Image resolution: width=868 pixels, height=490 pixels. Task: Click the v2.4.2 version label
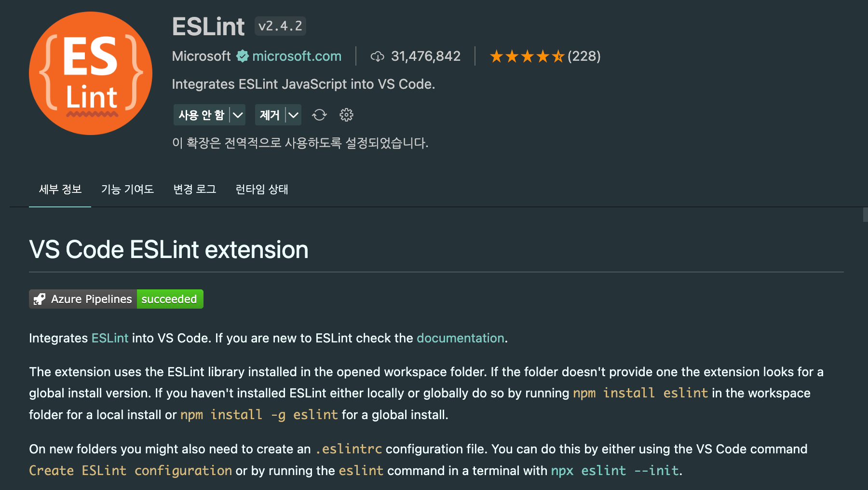(x=280, y=26)
